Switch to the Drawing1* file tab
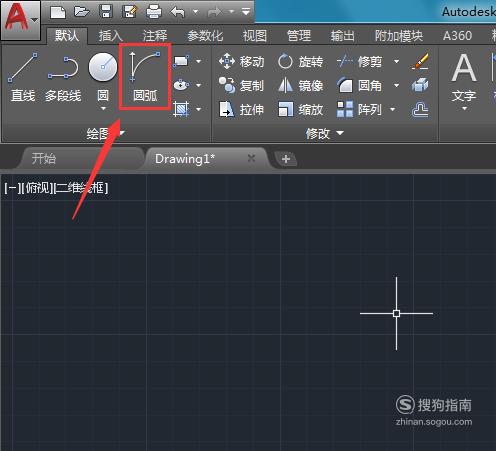Viewport: 496px width, 451px height. [207, 159]
